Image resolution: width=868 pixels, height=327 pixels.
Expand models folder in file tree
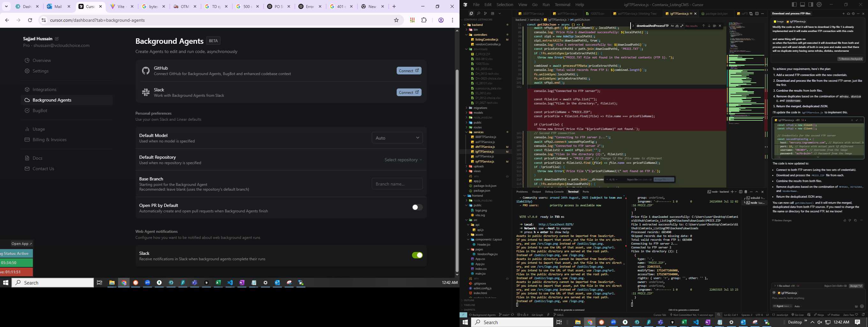point(478,113)
